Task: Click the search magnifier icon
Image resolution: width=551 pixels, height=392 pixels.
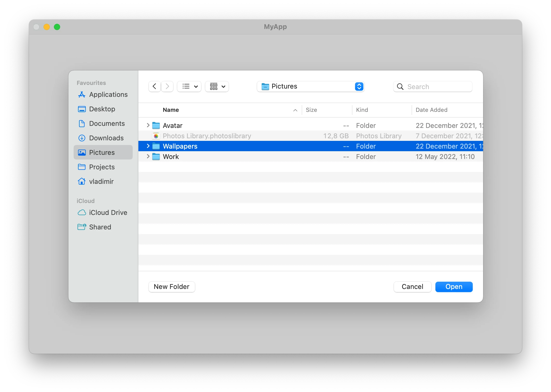Action: (400, 86)
